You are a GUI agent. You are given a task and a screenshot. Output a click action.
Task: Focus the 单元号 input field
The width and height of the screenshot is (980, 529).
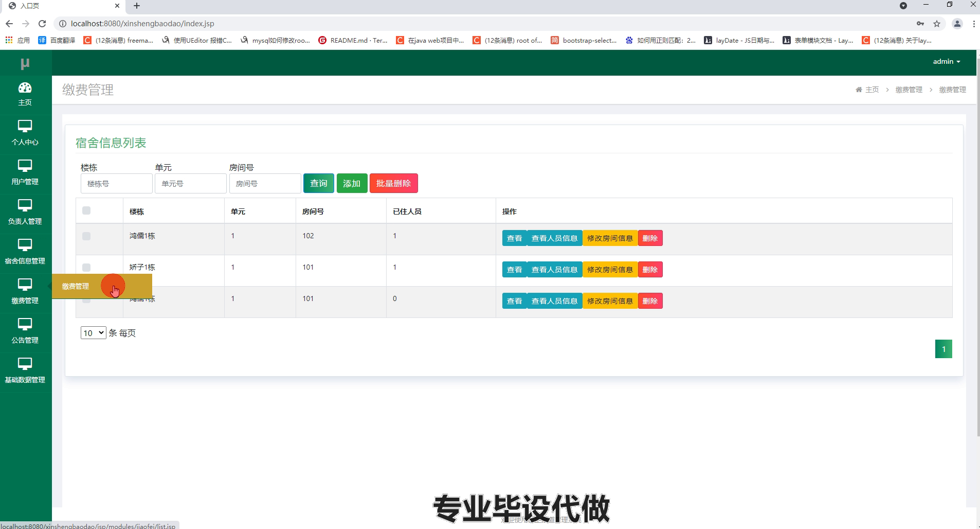tap(191, 184)
